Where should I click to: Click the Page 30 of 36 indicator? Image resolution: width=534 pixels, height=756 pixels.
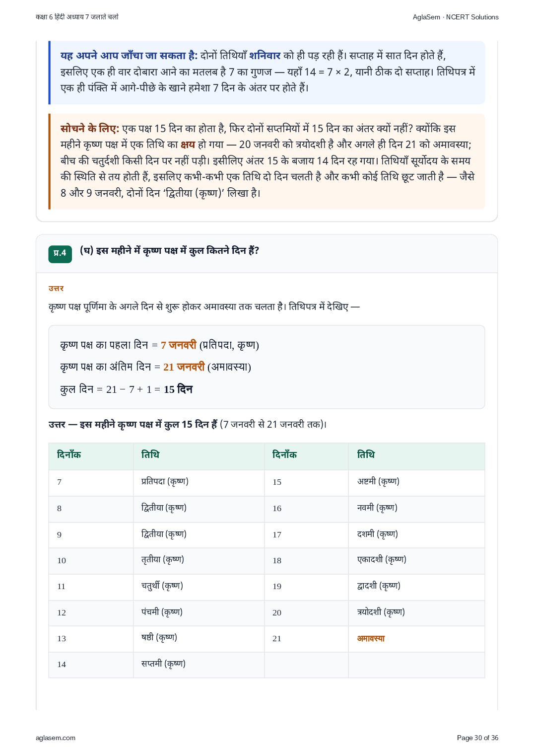tap(477, 738)
